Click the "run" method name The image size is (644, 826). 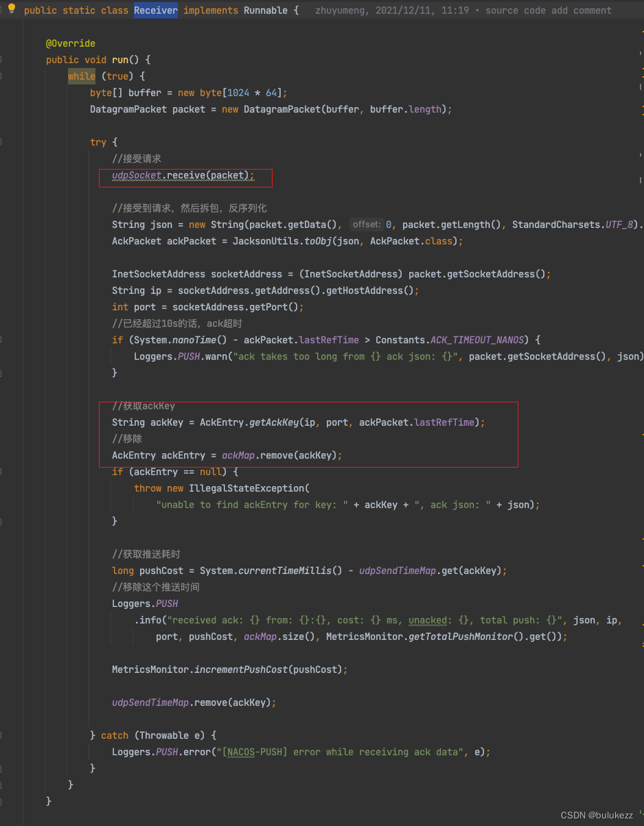coord(120,60)
